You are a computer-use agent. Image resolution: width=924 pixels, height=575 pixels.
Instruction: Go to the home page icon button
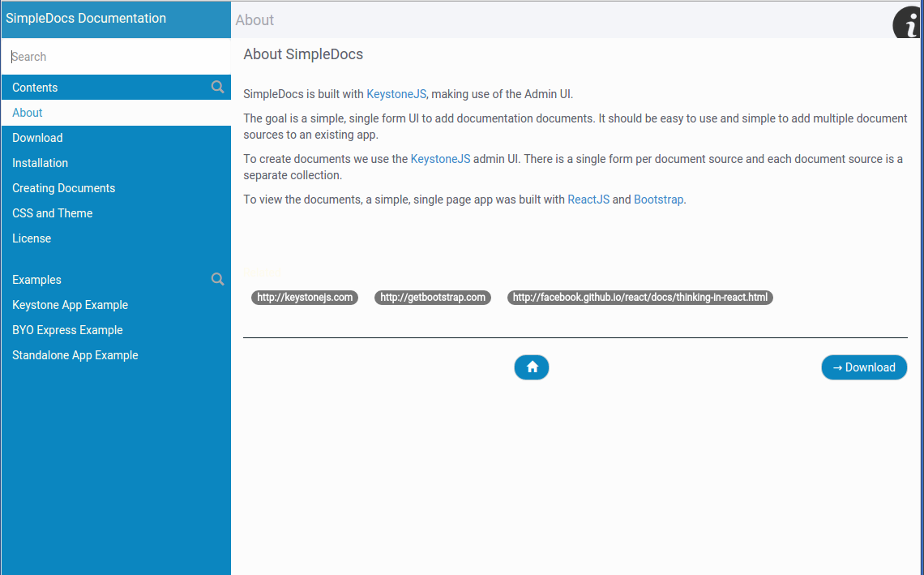tap(532, 367)
